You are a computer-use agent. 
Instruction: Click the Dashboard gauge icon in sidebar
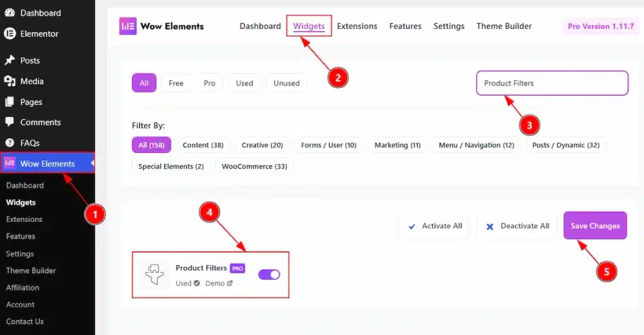click(9, 13)
